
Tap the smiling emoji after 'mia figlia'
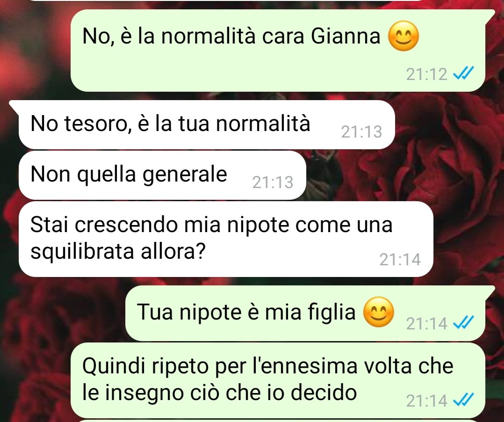(378, 312)
